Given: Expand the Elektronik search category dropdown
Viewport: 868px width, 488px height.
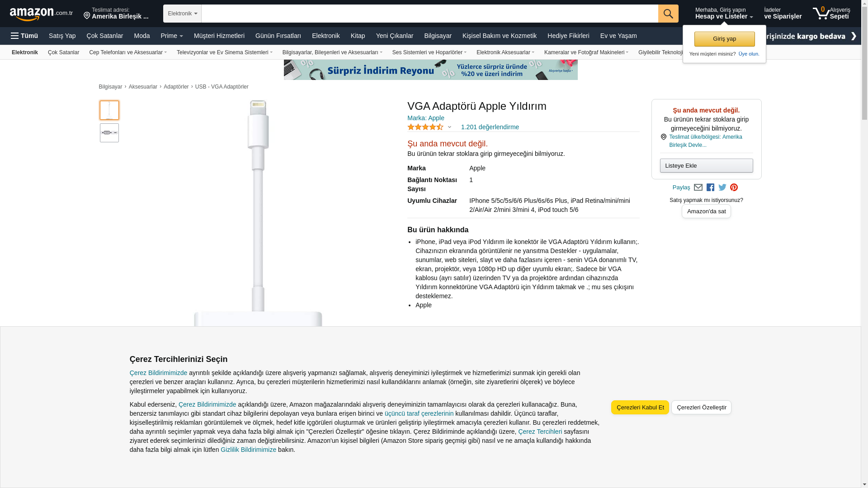Looking at the screenshot, I should click(182, 14).
